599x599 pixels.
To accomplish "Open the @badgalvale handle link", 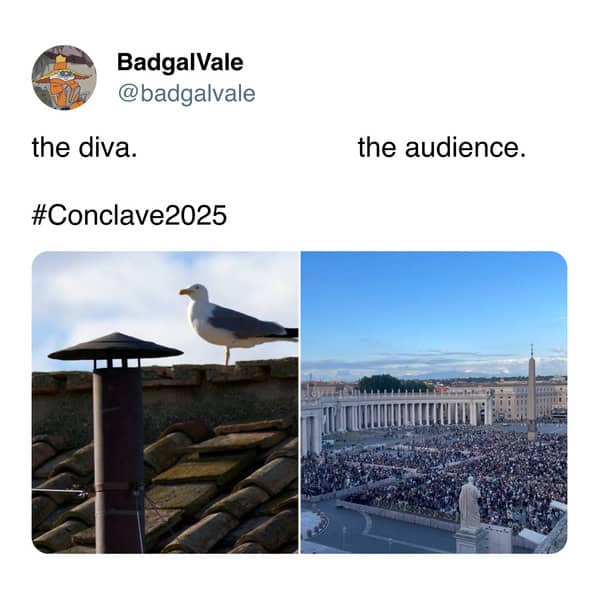I will pos(186,94).
